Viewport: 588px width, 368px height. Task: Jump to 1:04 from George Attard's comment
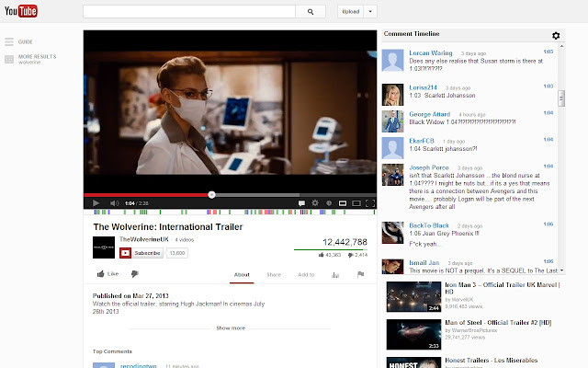point(548,113)
